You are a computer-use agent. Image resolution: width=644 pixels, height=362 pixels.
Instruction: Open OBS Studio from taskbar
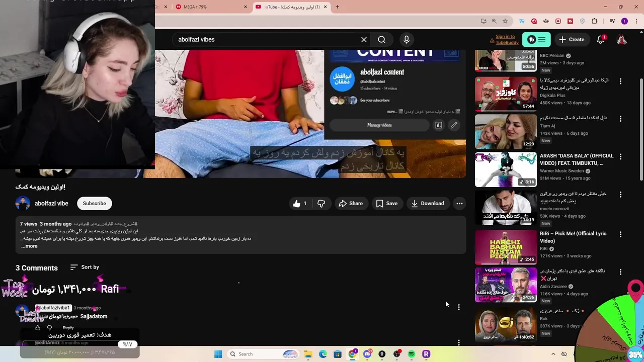[x=396, y=354]
